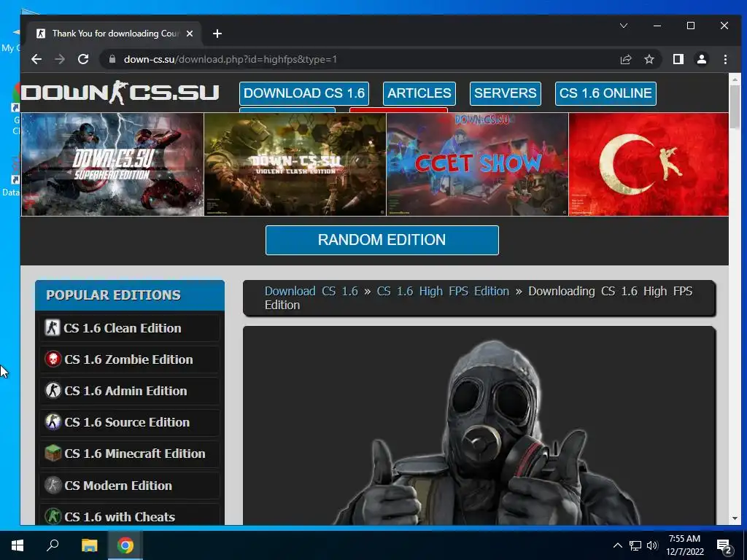Open the SERVERS menu item

tap(505, 93)
